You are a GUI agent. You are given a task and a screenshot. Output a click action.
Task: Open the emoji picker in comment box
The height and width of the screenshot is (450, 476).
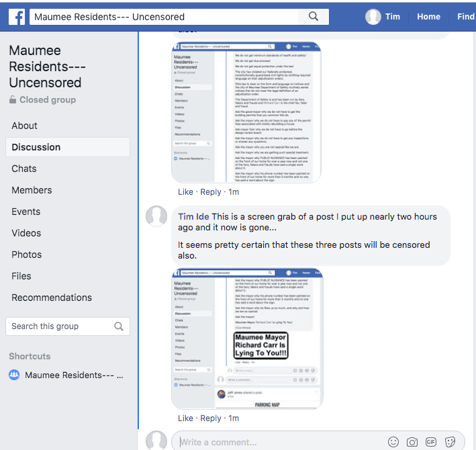click(393, 442)
